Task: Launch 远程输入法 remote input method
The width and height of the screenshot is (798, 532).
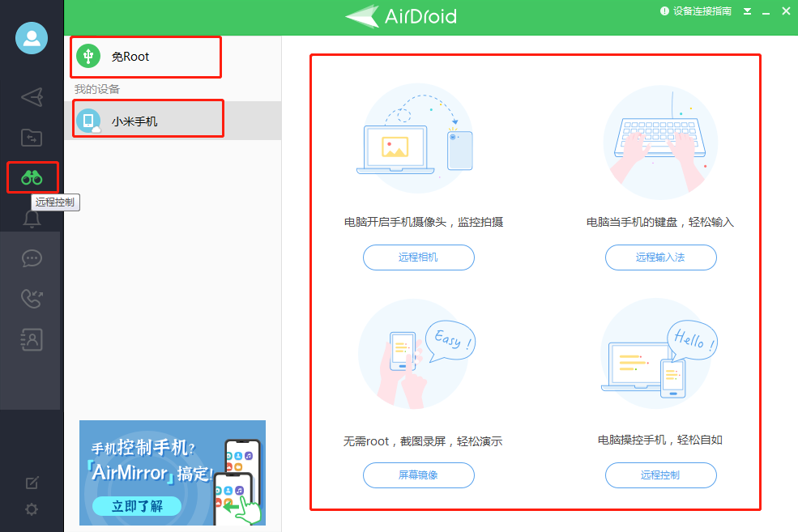Action: (660, 257)
